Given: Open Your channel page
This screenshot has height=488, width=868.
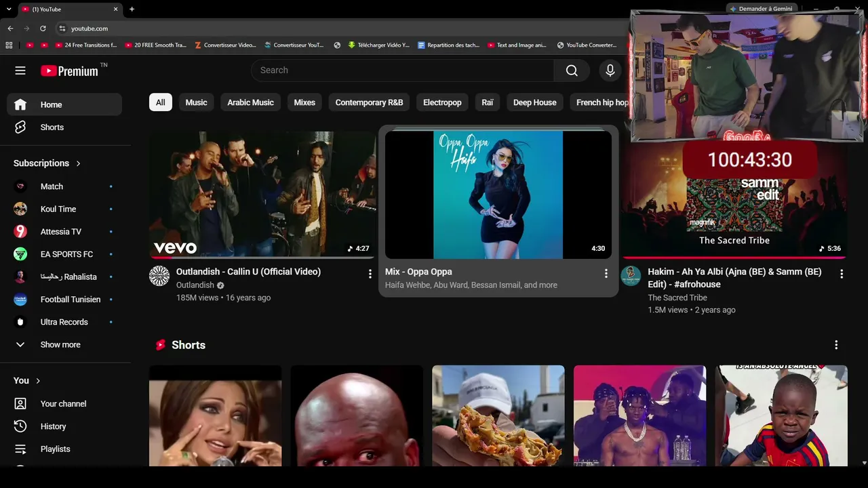Looking at the screenshot, I should tap(64, 404).
